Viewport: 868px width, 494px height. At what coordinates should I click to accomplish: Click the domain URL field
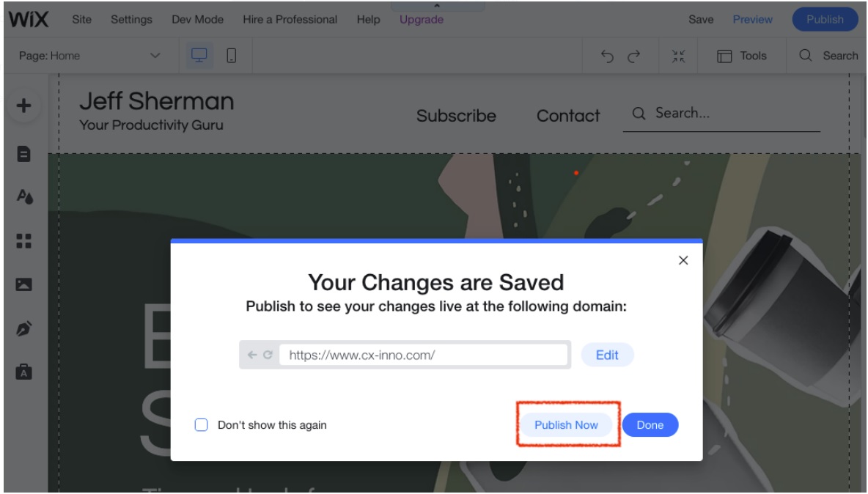[x=424, y=355]
